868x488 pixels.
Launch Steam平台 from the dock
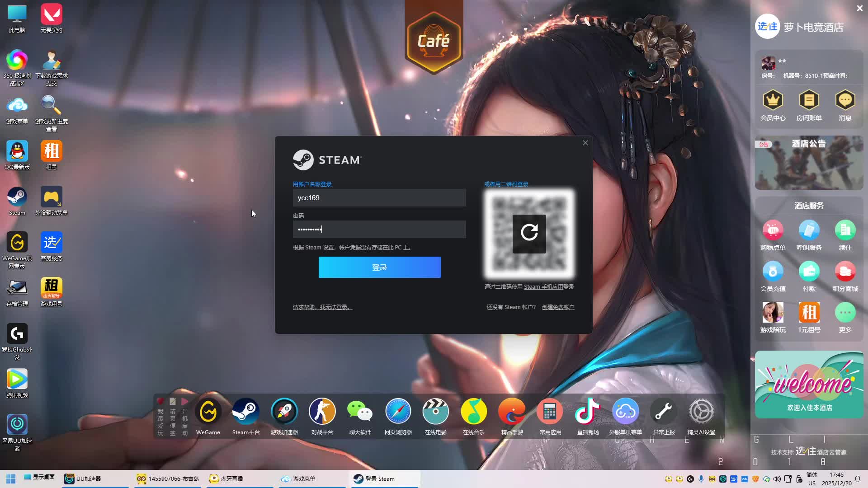click(245, 412)
